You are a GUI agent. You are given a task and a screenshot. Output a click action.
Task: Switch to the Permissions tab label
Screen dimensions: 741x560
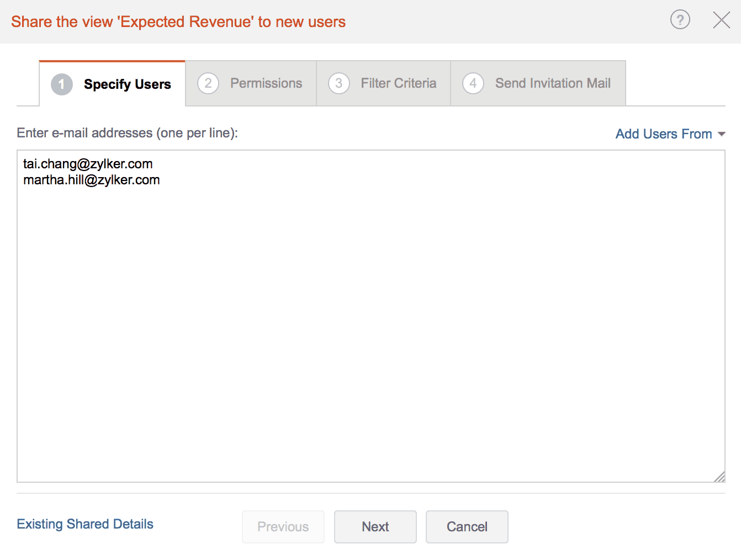pyautogui.click(x=266, y=83)
